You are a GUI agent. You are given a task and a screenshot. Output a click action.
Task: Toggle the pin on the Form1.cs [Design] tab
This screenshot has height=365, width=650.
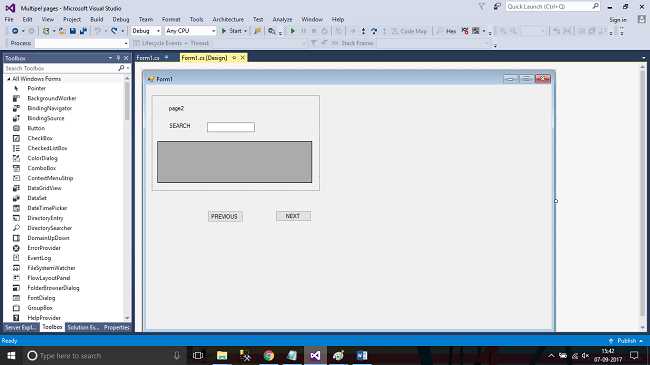[x=234, y=58]
